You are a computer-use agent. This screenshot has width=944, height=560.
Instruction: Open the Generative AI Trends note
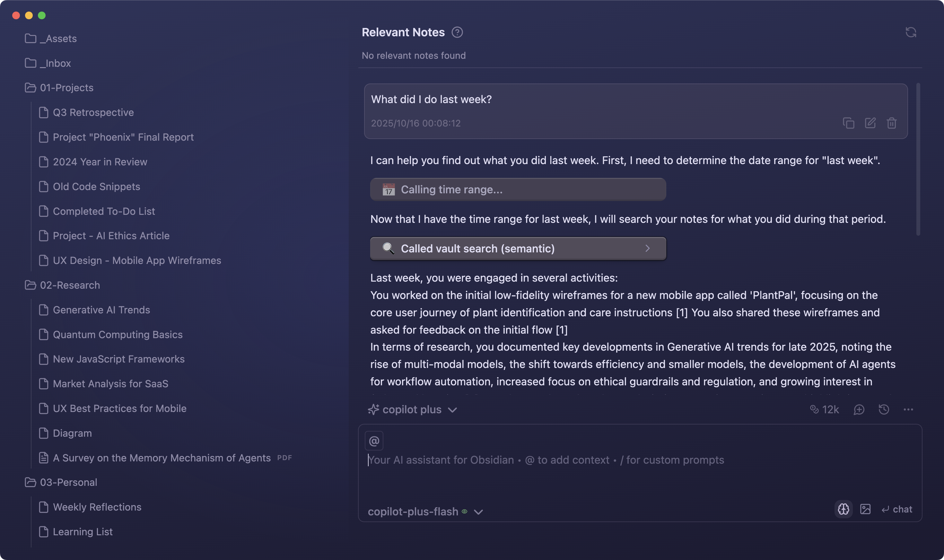[x=101, y=310]
